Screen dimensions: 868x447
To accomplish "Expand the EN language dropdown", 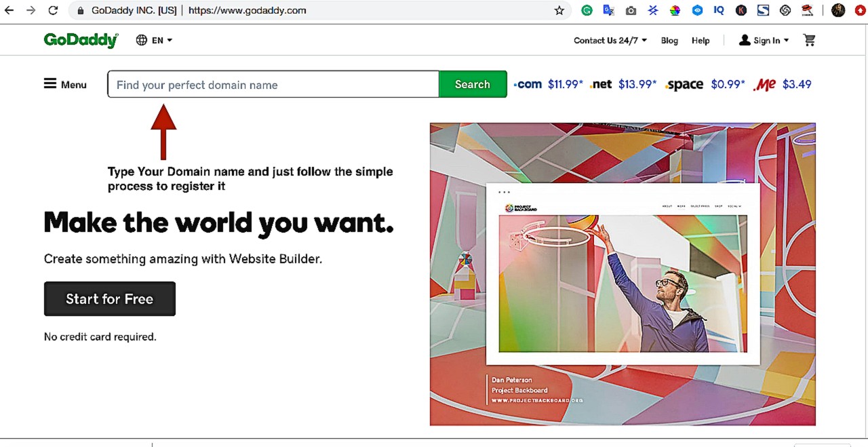I will (x=155, y=40).
